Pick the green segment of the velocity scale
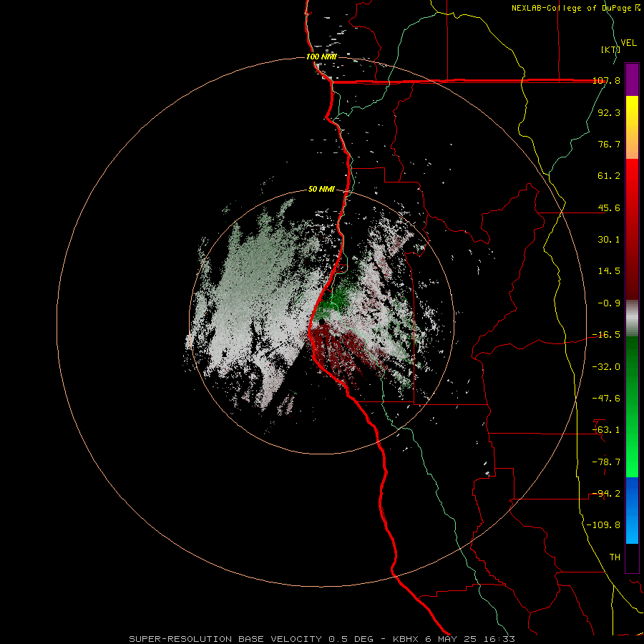Viewport: 644px width, 644px height. tap(632, 406)
